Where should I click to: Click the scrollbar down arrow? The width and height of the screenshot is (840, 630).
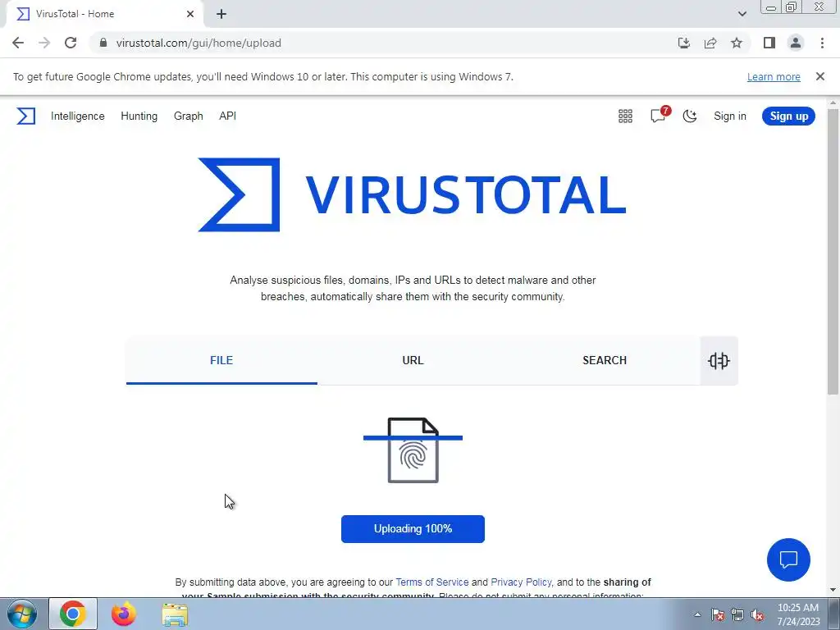click(833, 590)
